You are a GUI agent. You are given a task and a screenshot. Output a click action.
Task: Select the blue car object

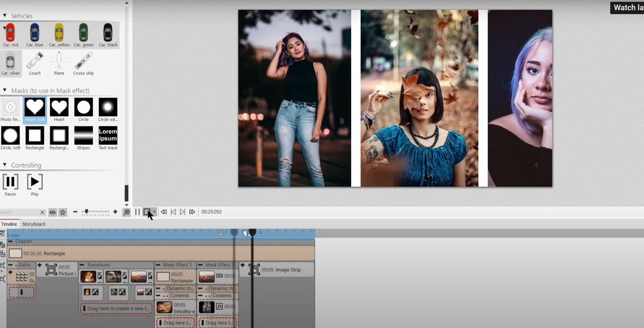point(35,35)
